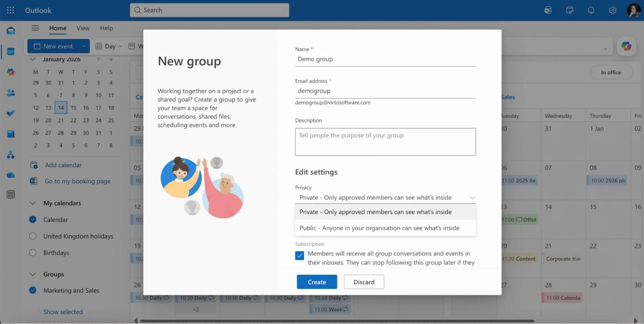Image resolution: width=644 pixels, height=324 pixels.
Task: Open OneDrive from the left sidebar
Action: (x=11, y=175)
